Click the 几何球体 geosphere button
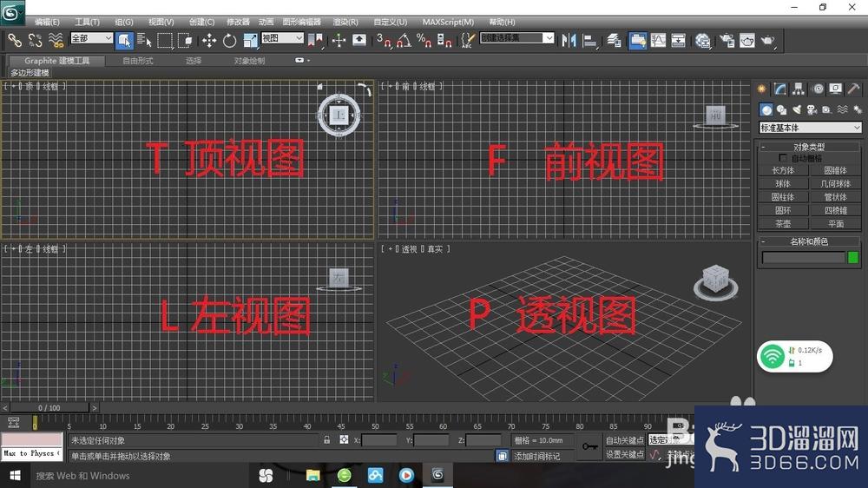Screen dimensions: 868x488 (x=836, y=184)
